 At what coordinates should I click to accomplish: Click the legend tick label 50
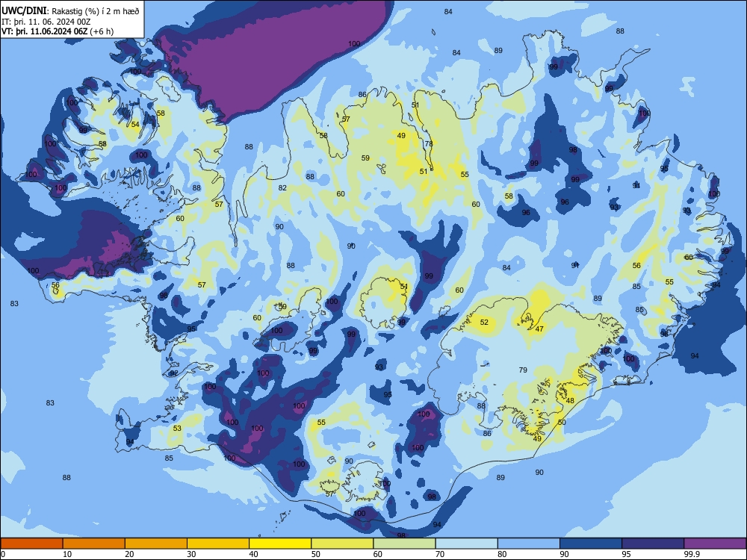coord(315,554)
